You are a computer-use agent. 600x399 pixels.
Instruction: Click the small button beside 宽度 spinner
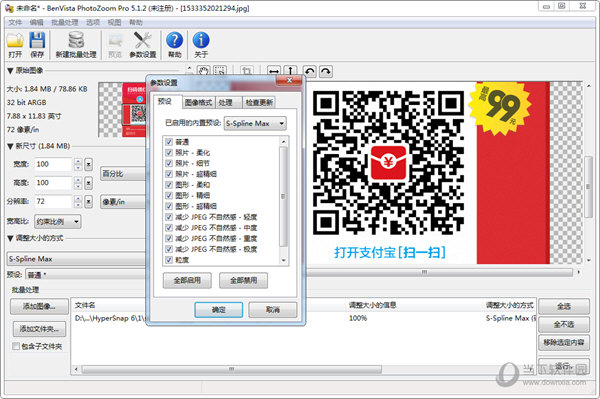pyautogui.click(x=88, y=164)
